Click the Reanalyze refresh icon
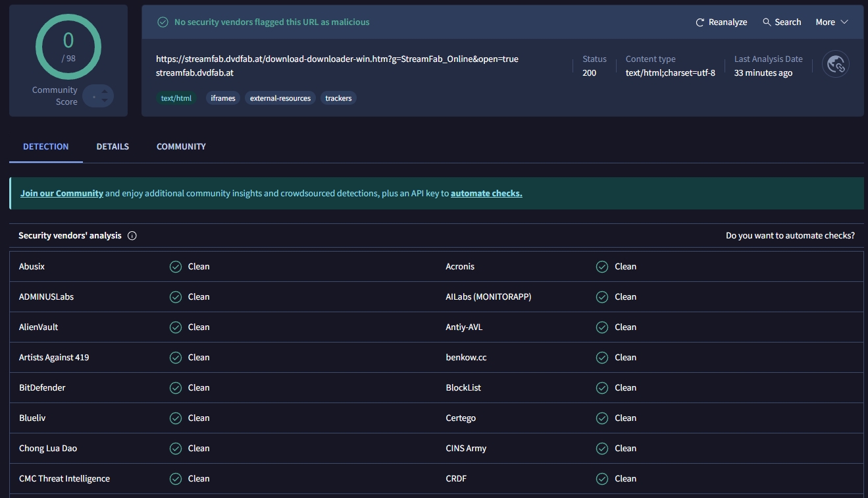This screenshot has height=498, width=868. click(699, 22)
